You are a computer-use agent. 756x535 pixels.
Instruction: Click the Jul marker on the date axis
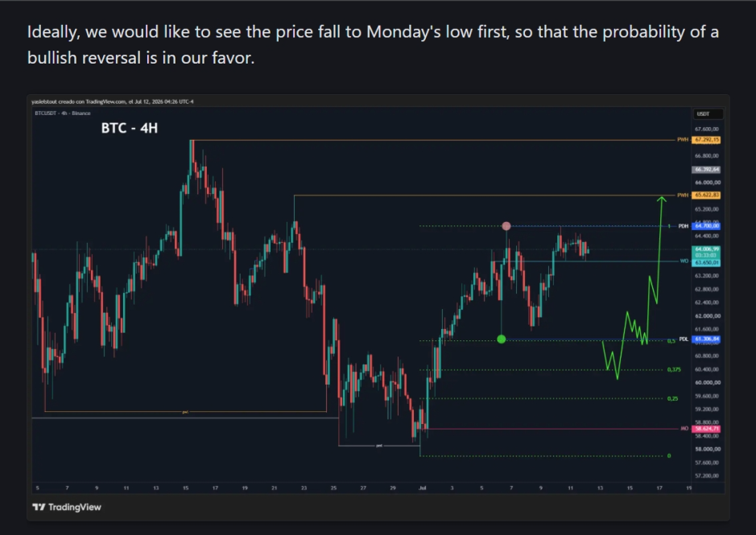423,488
